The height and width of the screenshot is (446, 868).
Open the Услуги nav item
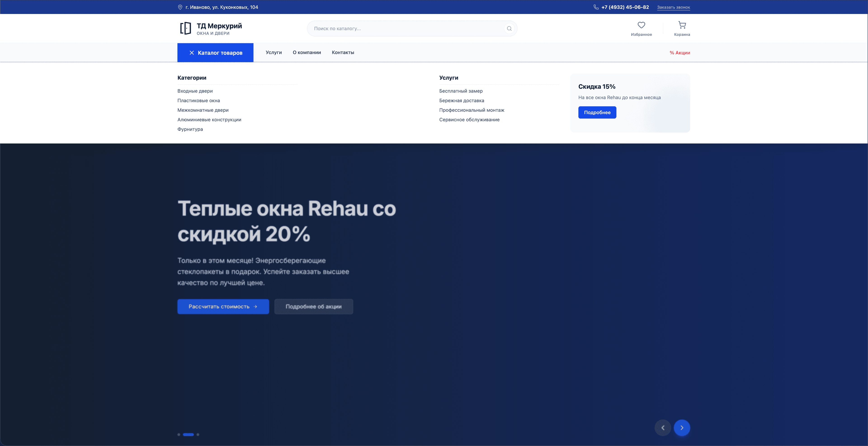(274, 52)
